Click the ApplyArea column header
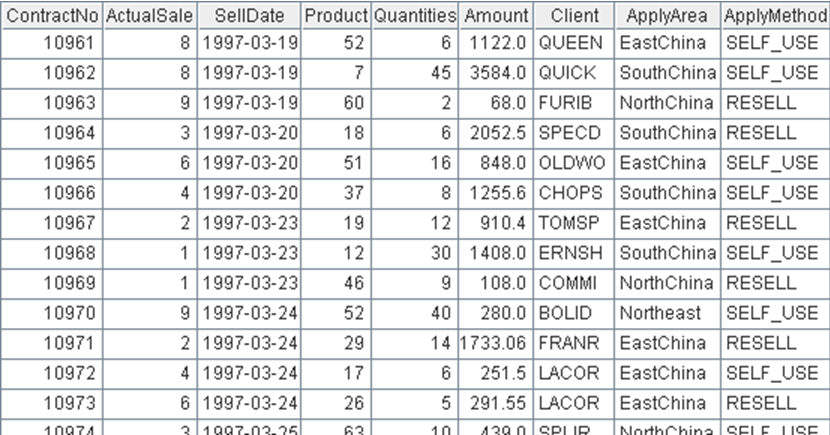 point(667,17)
